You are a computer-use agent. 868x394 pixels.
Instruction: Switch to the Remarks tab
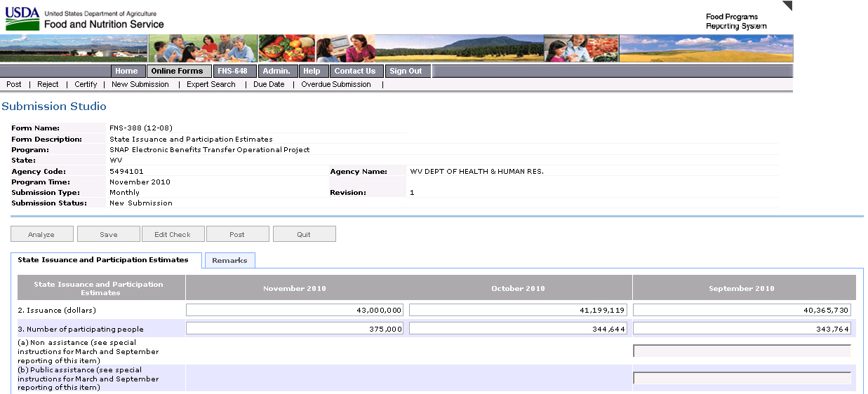tap(229, 260)
